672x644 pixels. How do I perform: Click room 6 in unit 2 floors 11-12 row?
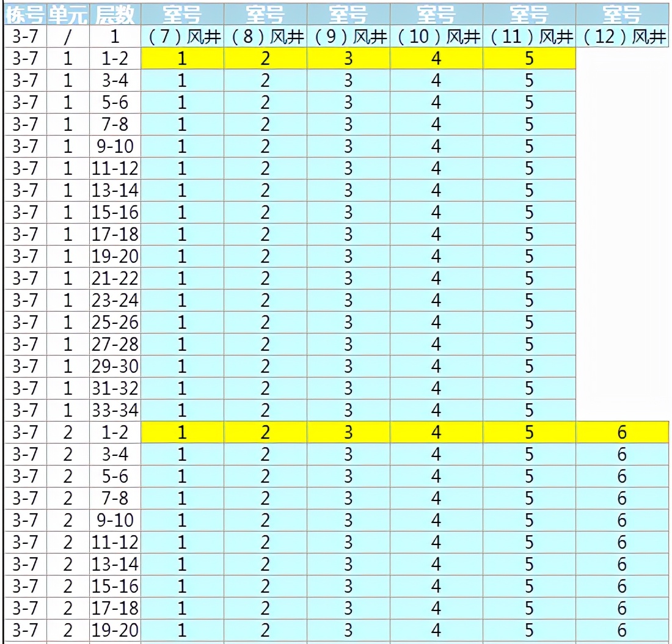(622, 543)
